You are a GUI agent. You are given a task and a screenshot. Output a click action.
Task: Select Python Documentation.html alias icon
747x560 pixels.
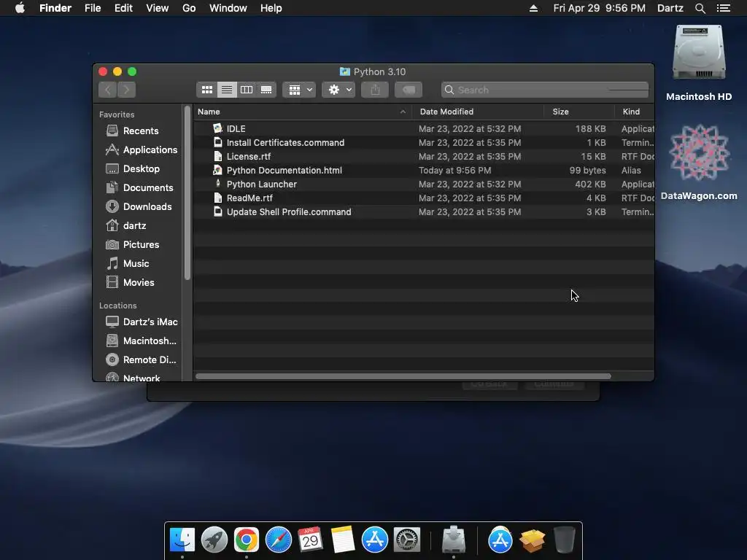pyautogui.click(x=217, y=170)
